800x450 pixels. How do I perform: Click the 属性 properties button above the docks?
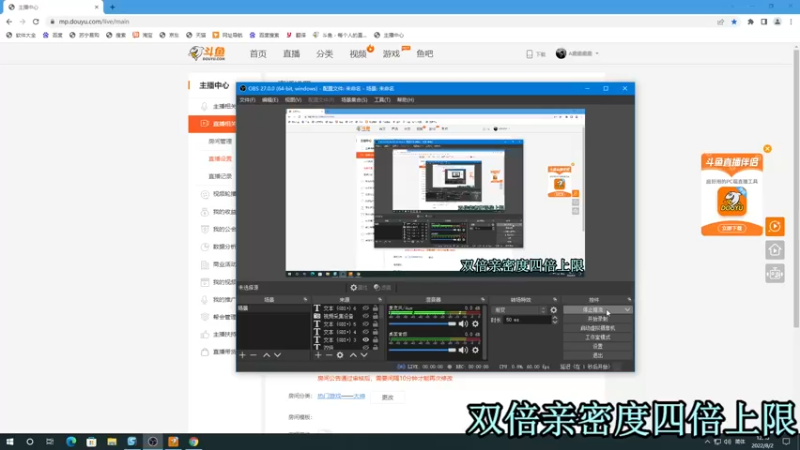click(x=359, y=288)
